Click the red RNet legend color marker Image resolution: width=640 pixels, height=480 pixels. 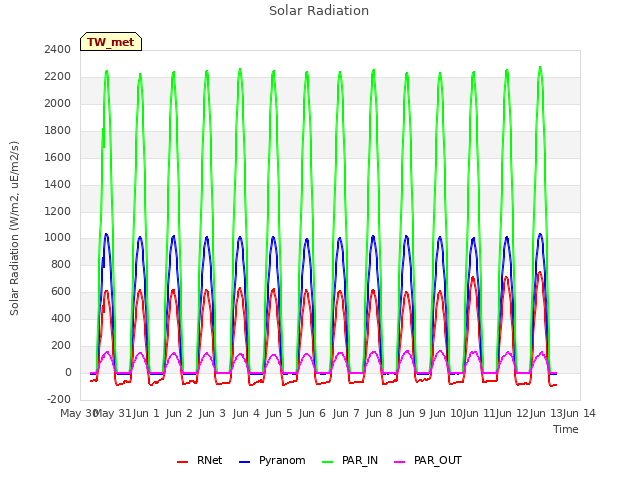coord(182,462)
